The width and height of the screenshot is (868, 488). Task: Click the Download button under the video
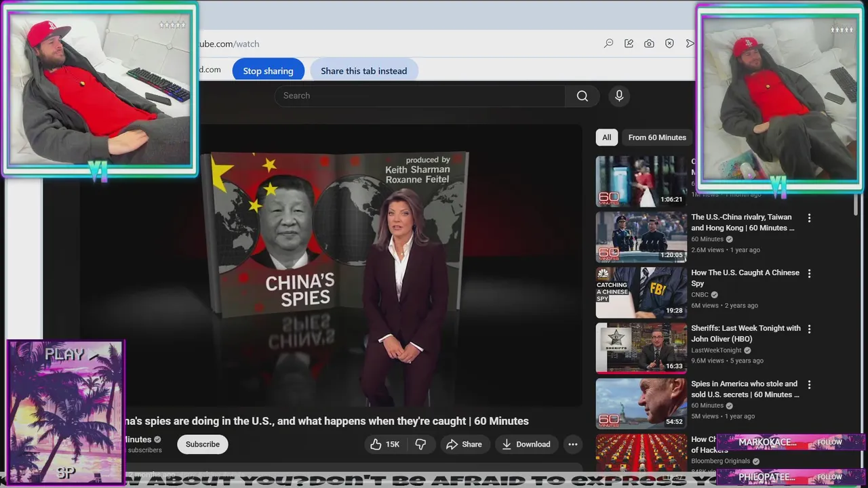[x=526, y=444]
